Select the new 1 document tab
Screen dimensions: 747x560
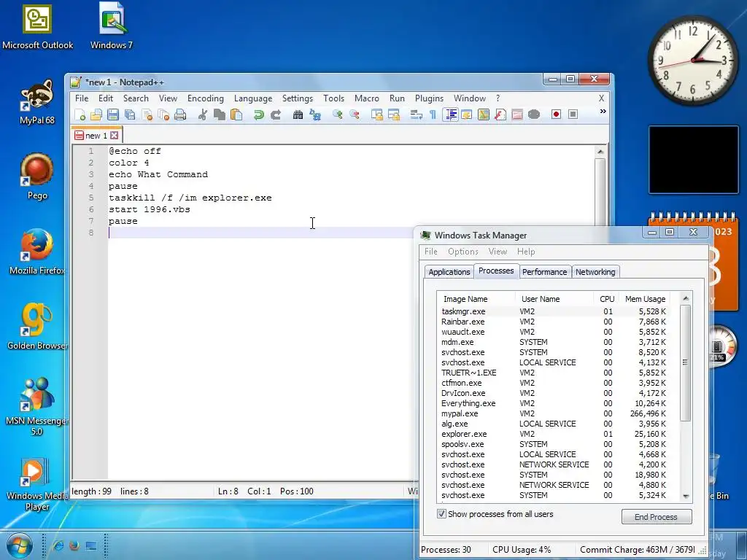tap(97, 135)
